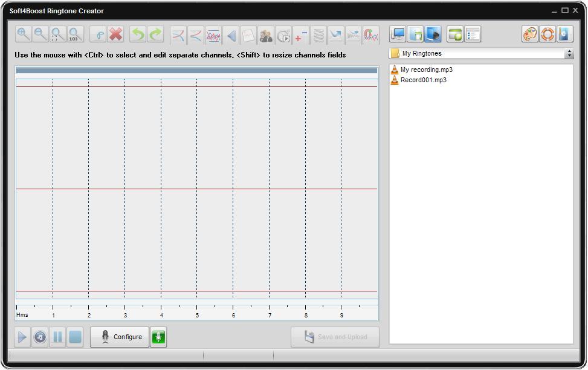588x370 pixels.
Task: Maximize the Ringtone Creator window
Action: tap(565, 10)
